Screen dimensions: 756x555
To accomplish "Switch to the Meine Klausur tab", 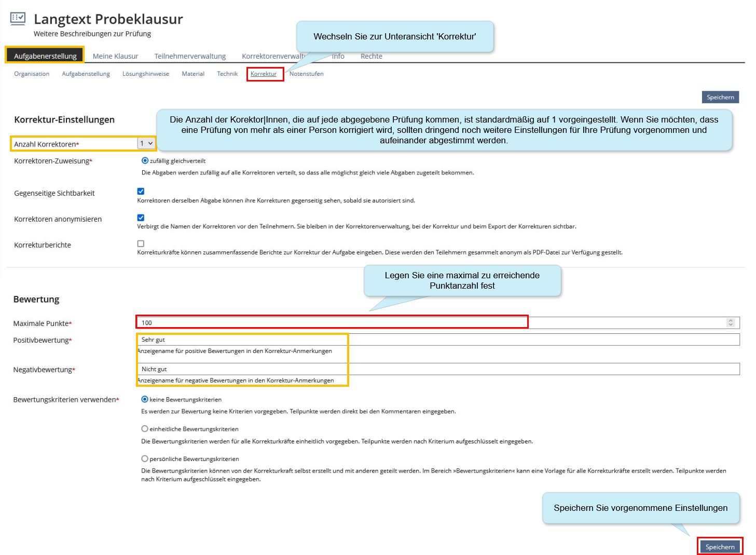I will click(x=115, y=56).
